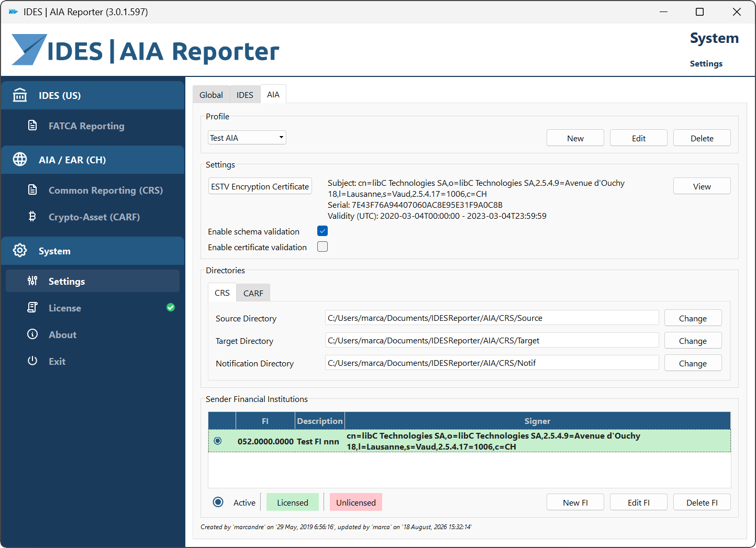756x548 pixels.
Task: Click the About info icon
Action: coord(32,334)
